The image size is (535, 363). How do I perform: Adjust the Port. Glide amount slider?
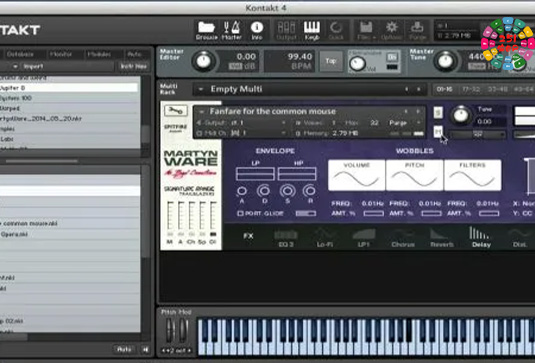click(306, 213)
